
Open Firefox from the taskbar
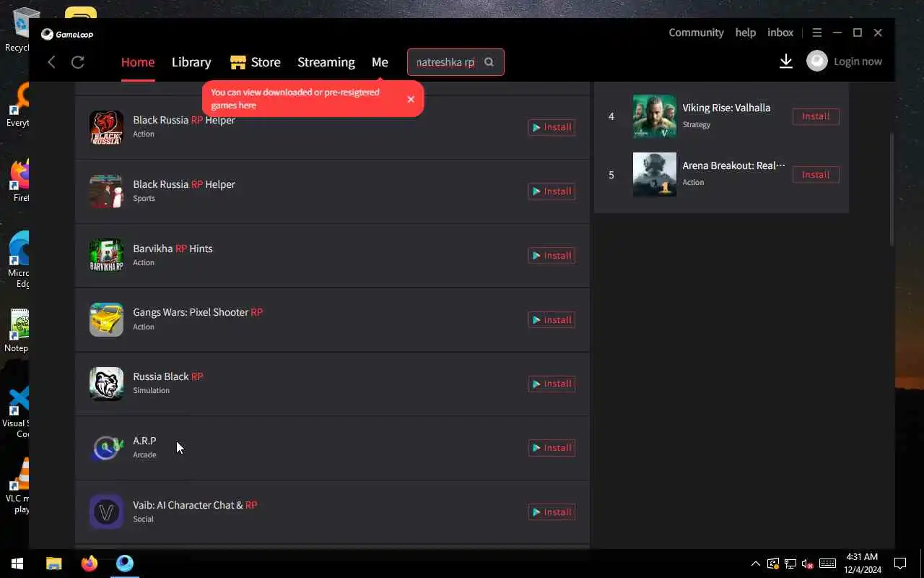90,563
